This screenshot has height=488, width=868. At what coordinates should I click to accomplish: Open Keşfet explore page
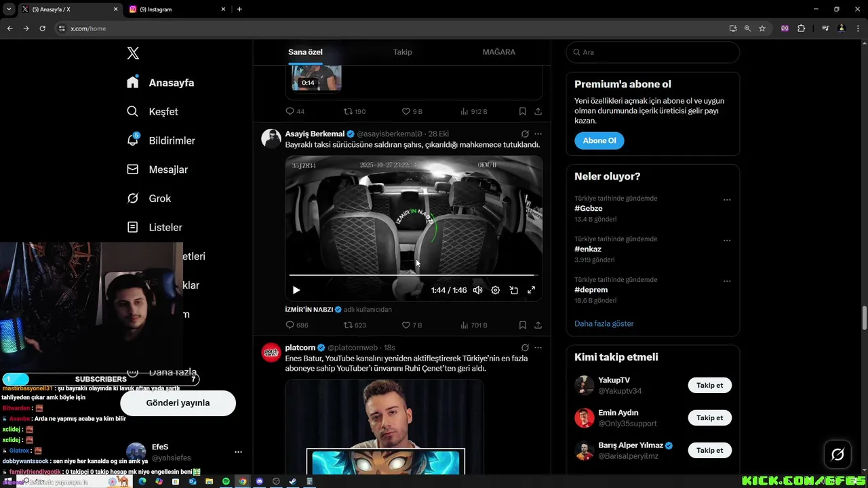coord(153,112)
